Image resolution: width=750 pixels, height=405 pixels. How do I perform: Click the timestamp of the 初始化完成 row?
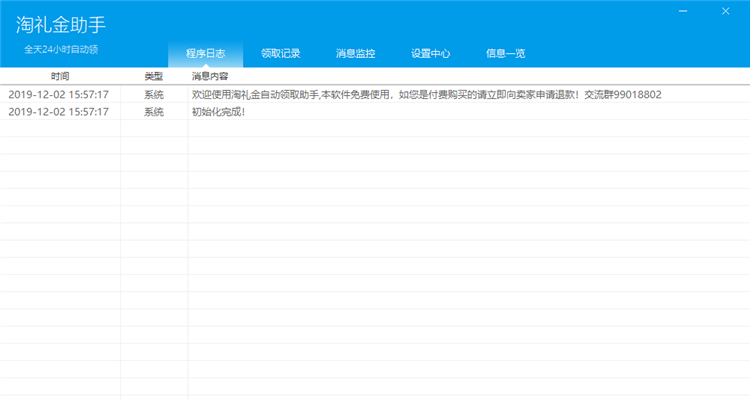pos(58,111)
